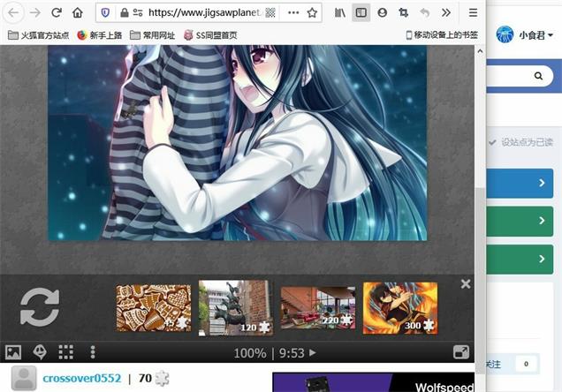The width and height of the screenshot is (562, 392).
Task: Open the 火狐官方站点 bookmark folder
Action: point(38,35)
